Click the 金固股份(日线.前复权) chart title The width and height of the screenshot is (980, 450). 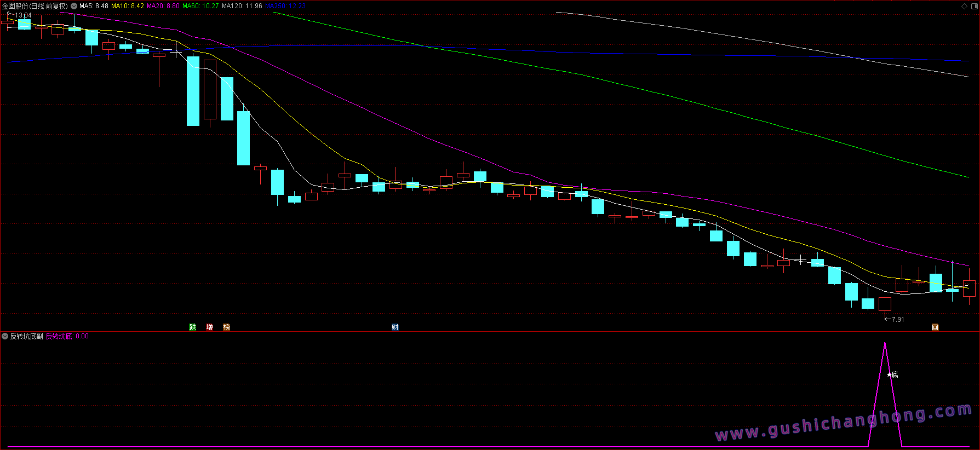pos(35,6)
